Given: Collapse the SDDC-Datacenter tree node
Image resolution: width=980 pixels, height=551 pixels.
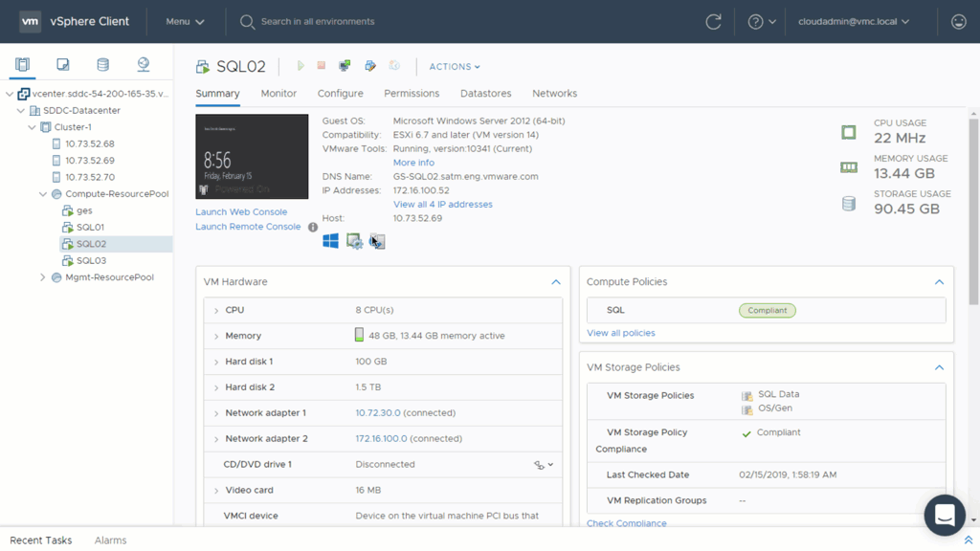Looking at the screenshot, I should (21, 111).
